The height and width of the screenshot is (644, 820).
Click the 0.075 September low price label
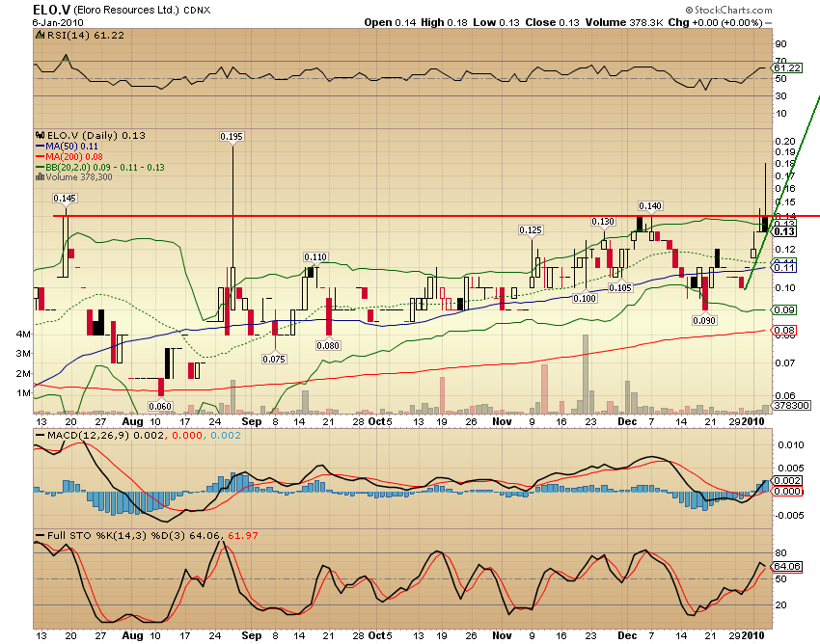click(274, 359)
